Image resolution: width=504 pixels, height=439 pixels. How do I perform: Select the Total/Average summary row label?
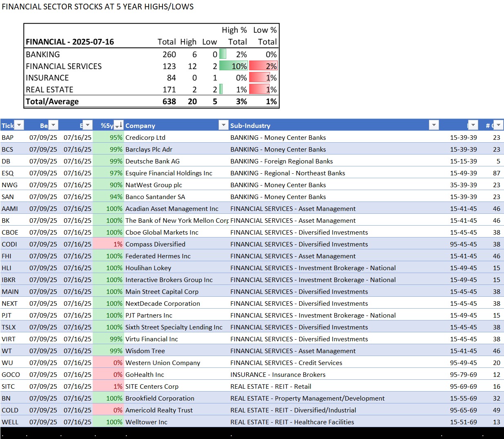click(52, 101)
